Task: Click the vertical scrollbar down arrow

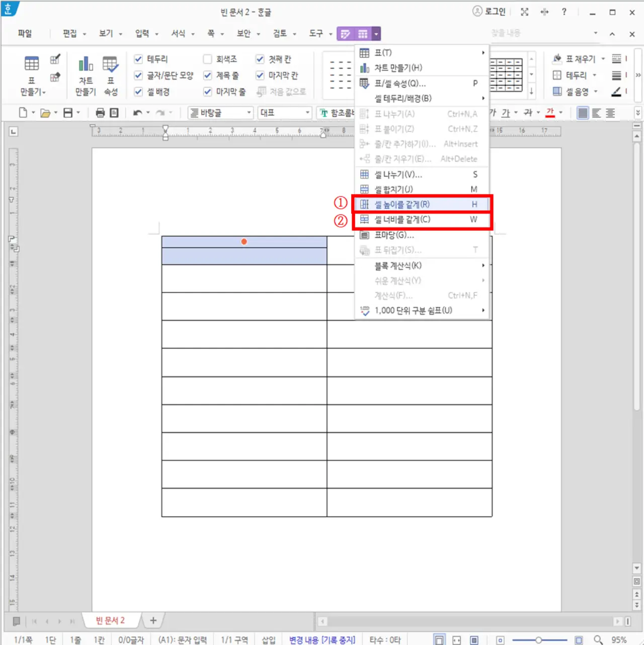Action: (x=637, y=568)
